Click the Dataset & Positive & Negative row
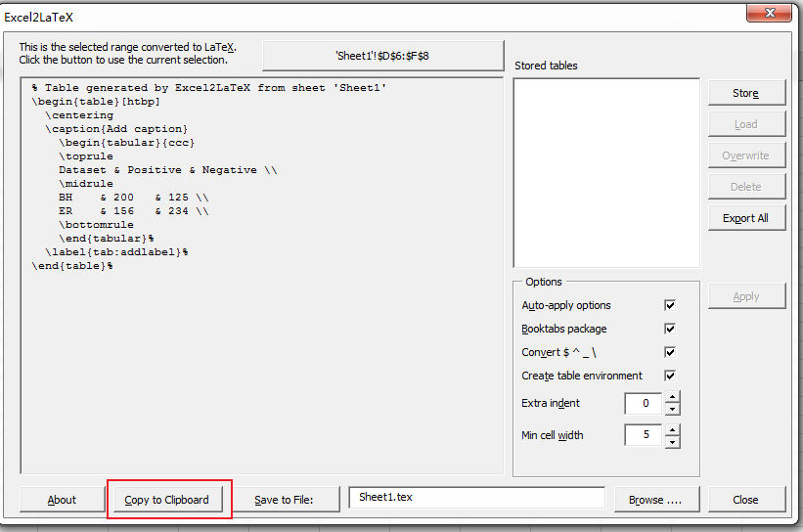 [x=168, y=170]
